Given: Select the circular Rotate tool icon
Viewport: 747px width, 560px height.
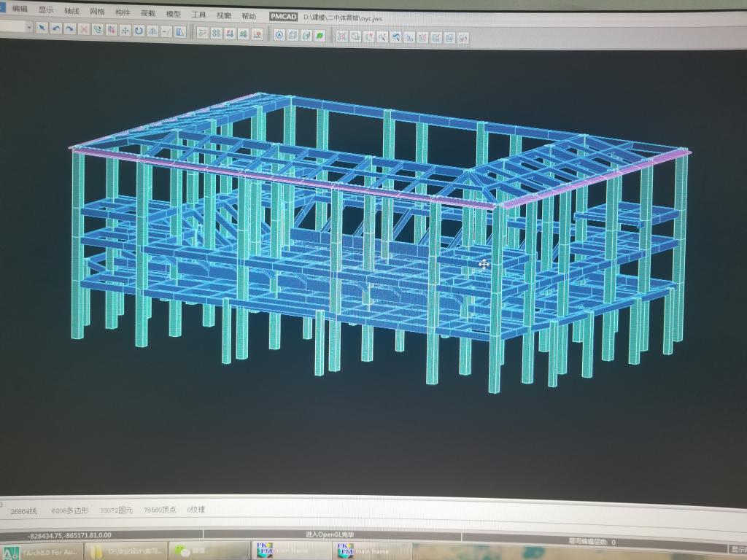Looking at the screenshot, I should (x=139, y=31).
